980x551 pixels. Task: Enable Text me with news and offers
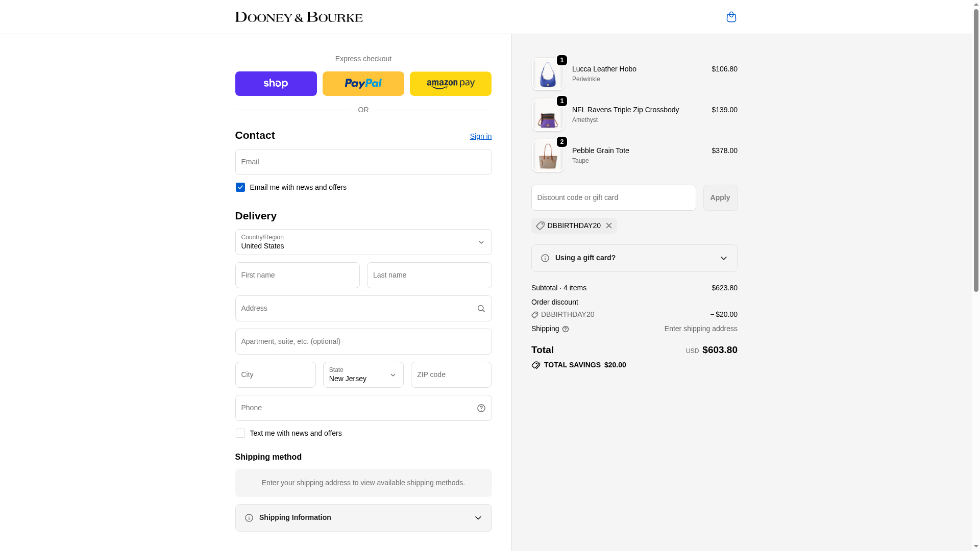240,433
